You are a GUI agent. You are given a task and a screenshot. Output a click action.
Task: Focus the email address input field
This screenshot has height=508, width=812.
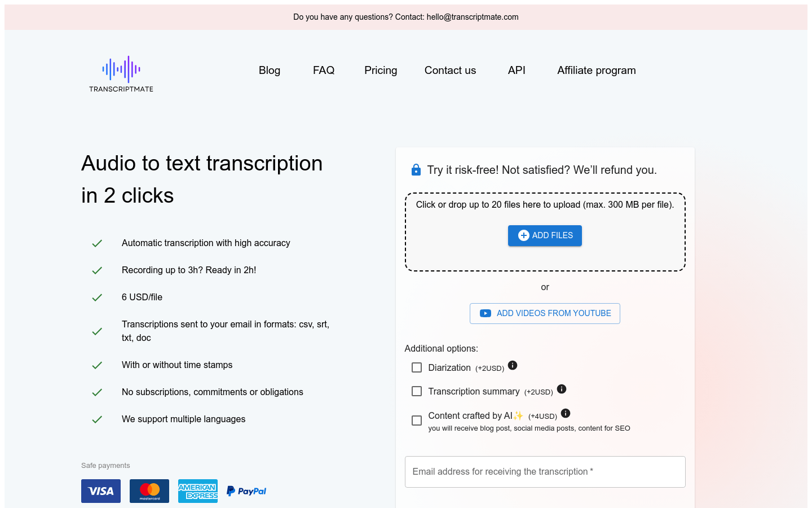pos(545,472)
